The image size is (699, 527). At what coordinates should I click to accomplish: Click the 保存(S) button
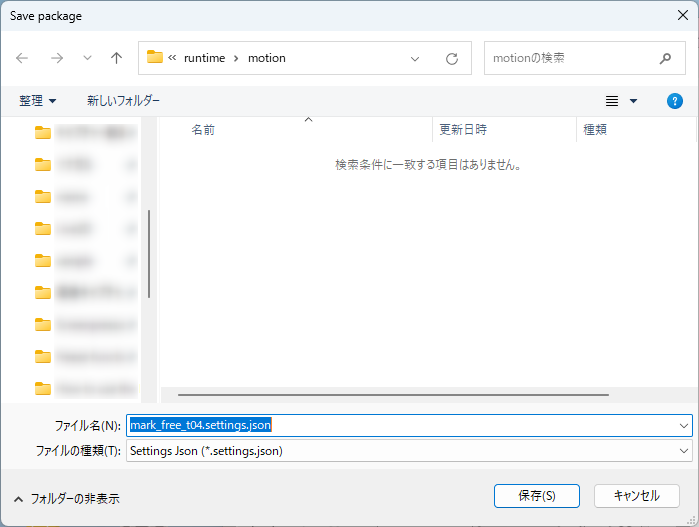536,495
